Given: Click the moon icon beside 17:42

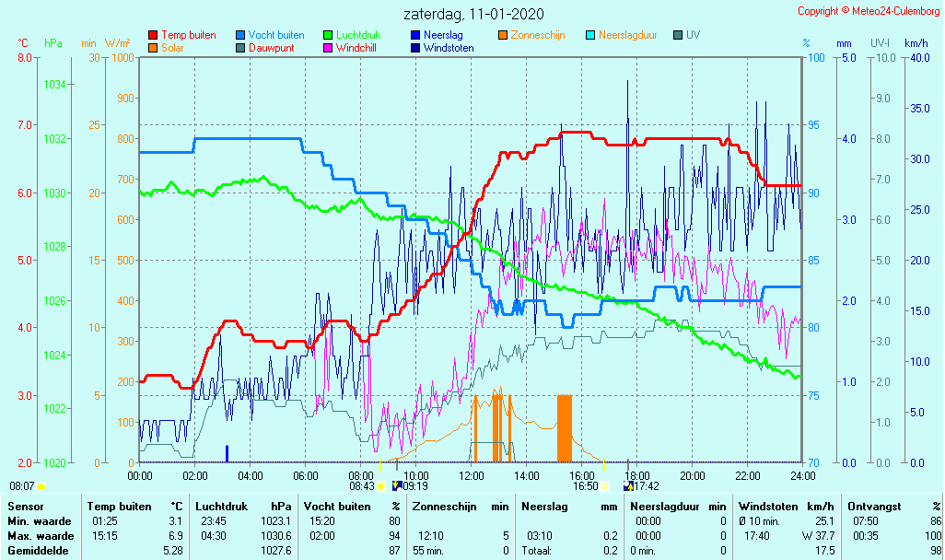Looking at the screenshot, I should pos(628,486).
